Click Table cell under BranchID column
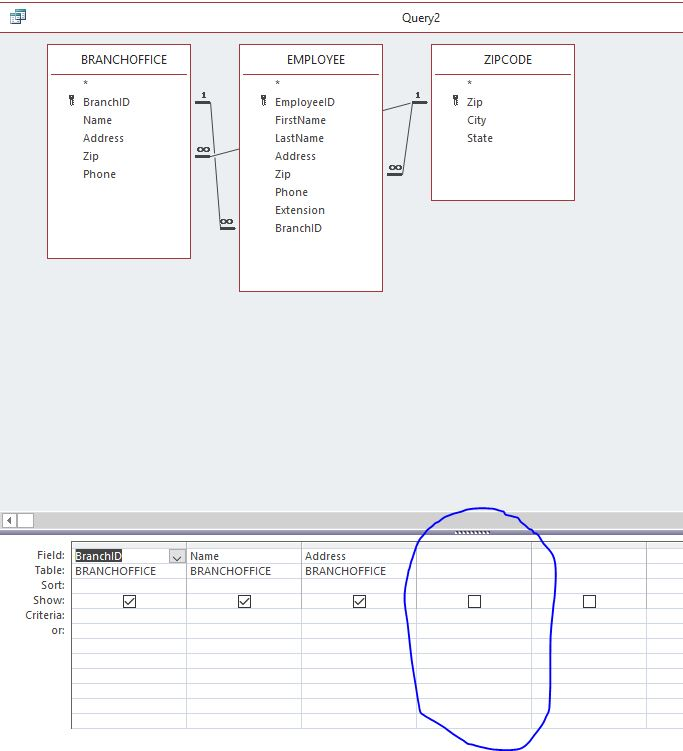683x751 pixels. (x=129, y=571)
